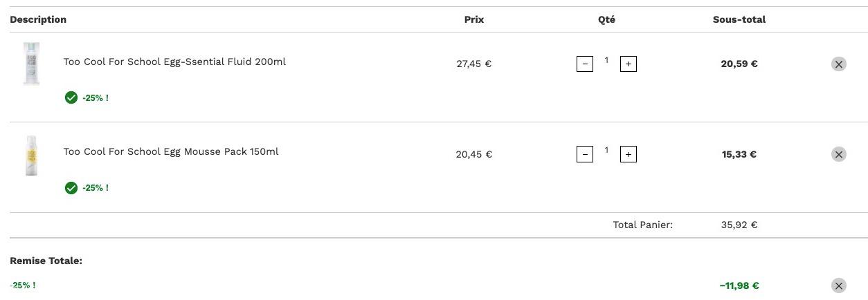Click the -25% label under Remise Totale

click(x=23, y=285)
